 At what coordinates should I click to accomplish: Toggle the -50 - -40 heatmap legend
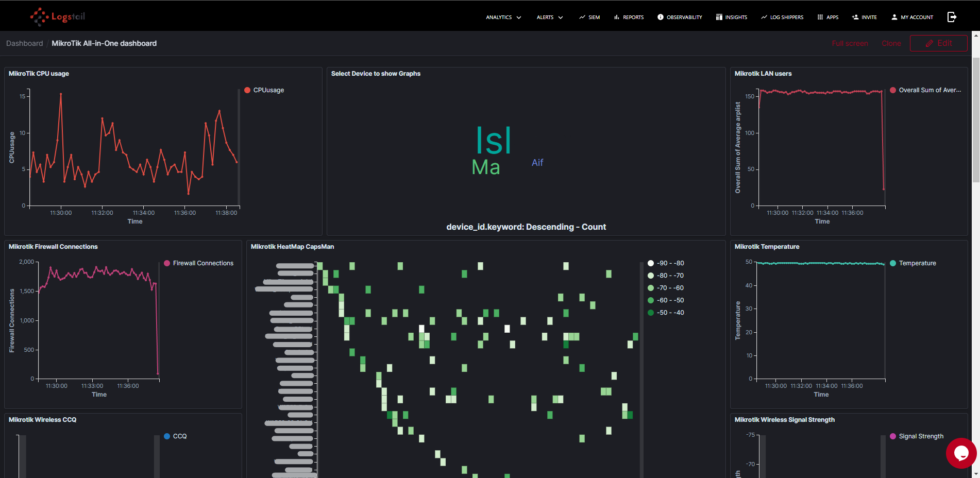666,313
